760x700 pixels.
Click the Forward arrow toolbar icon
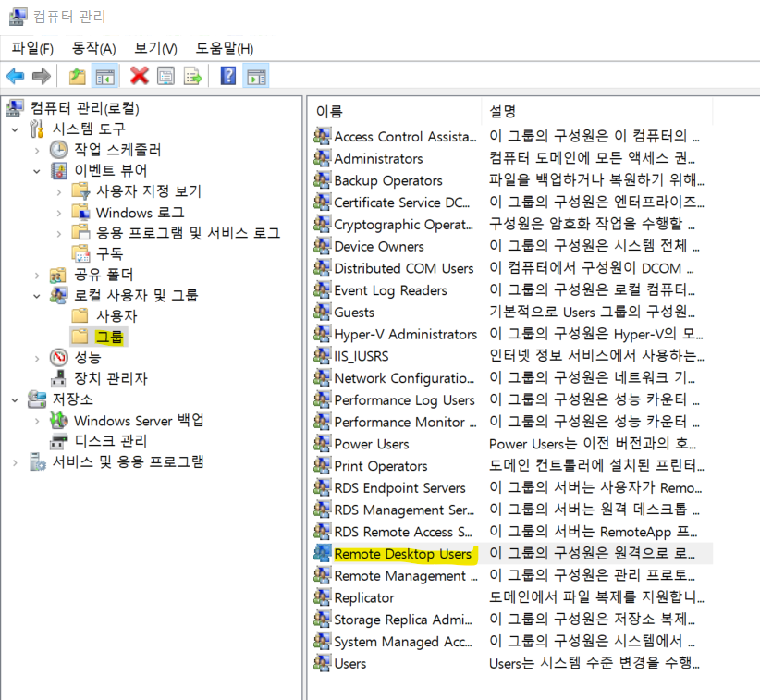42,76
